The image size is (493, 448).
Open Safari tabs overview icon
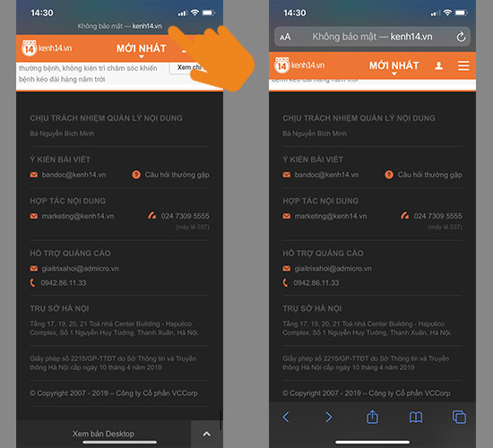(x=459, y=418)
